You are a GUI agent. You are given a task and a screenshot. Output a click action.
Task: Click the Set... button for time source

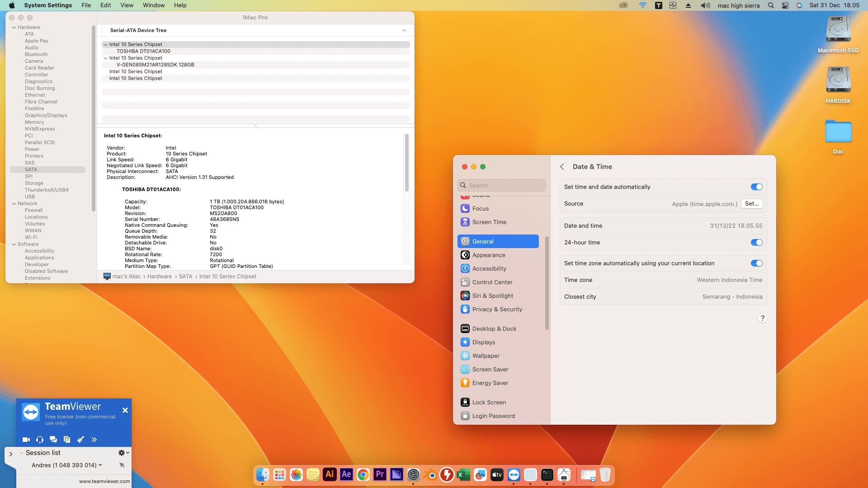tap(751, 204)
